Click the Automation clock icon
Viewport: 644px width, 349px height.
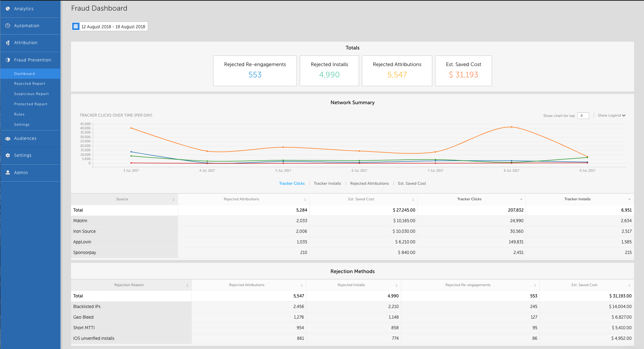[x=8, y=26]
